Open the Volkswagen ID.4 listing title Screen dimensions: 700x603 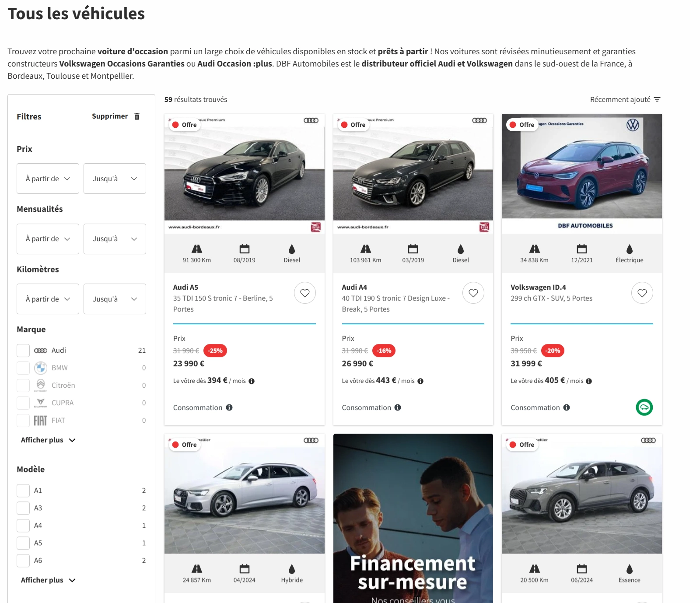coord(538,287)
